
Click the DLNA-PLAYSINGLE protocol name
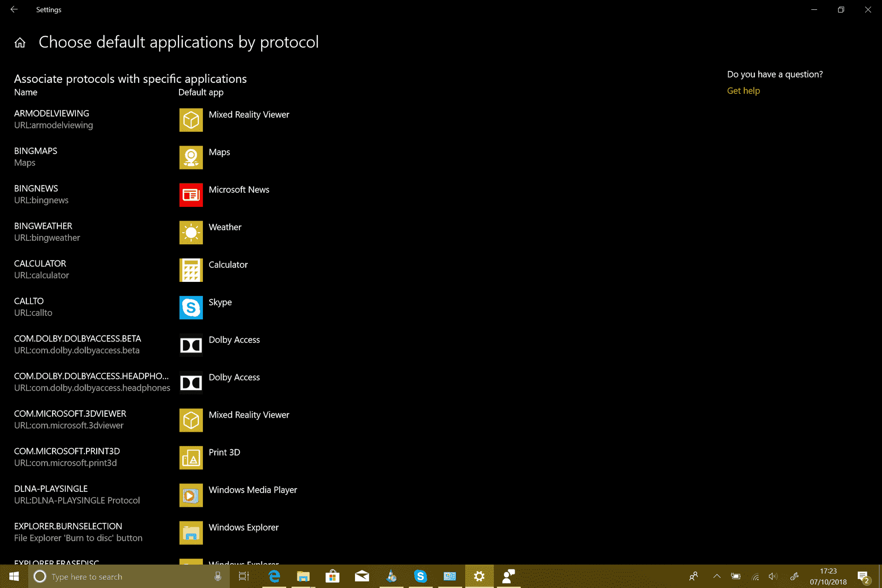coord(51,488)
